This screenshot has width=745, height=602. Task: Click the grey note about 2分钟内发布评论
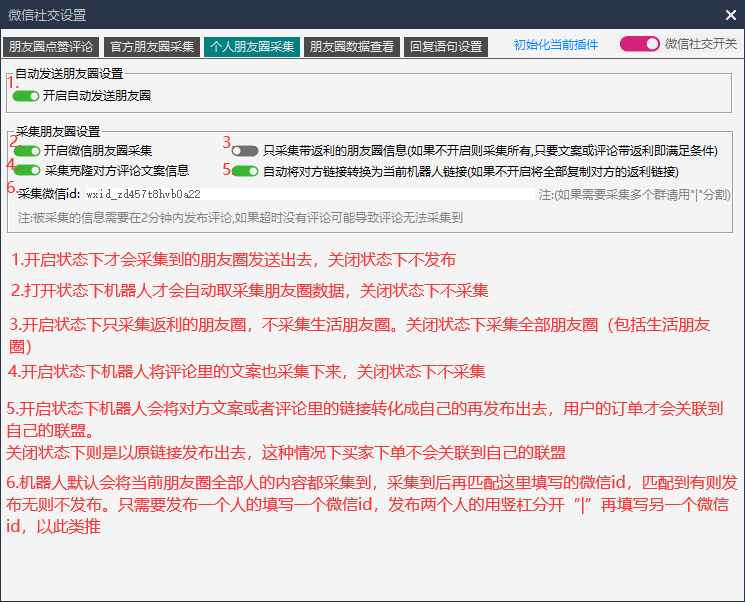[240, 216]
